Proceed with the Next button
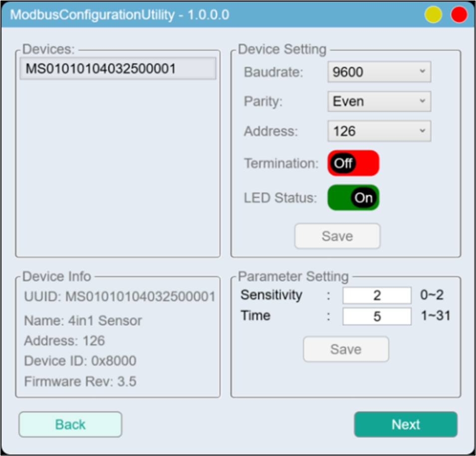This screenshot has width=476, height=456. tap(406, 425)
